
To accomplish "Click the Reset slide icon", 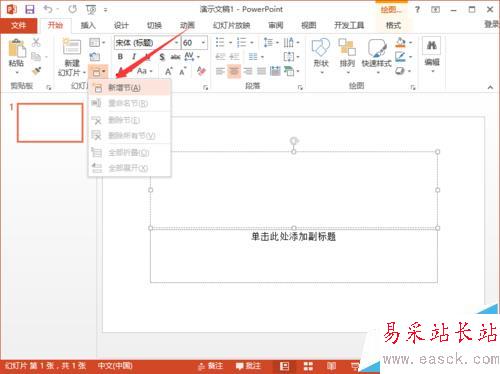I will point(95,57).
